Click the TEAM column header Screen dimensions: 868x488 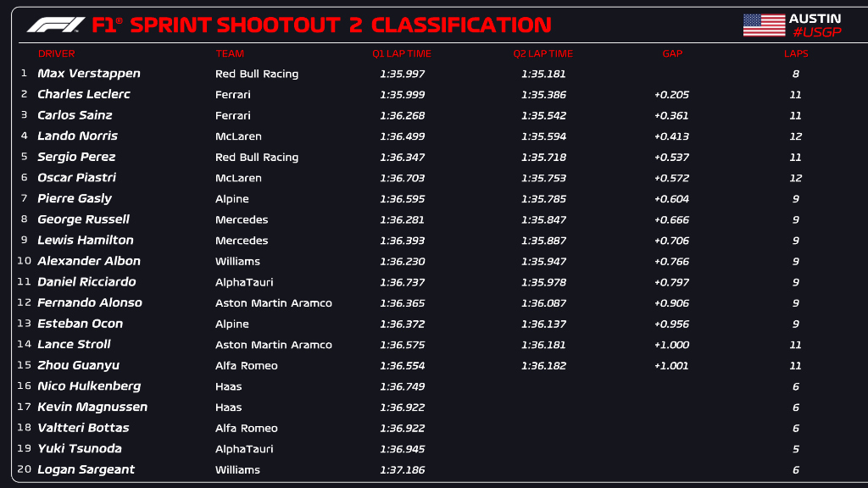tap(230, 53)
